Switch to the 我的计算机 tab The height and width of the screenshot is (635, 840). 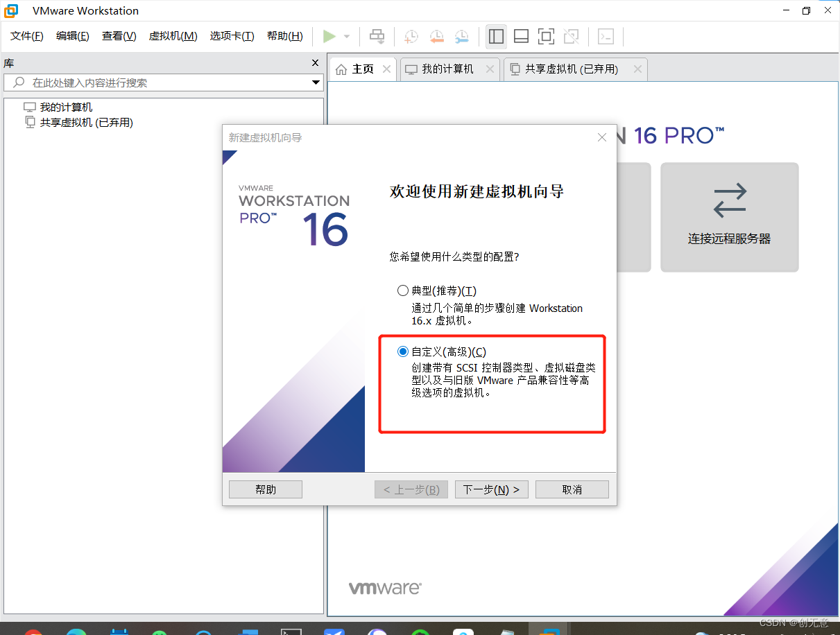tap(448, 69)
